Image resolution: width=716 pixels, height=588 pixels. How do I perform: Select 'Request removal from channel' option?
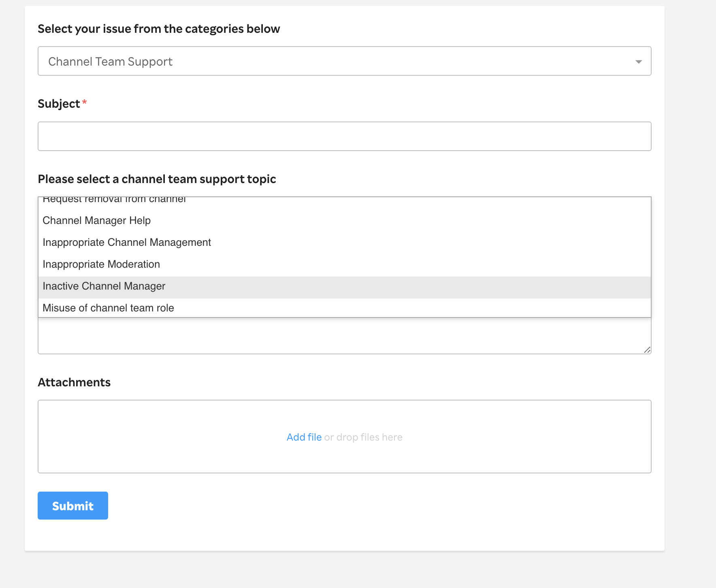point(114,200)
